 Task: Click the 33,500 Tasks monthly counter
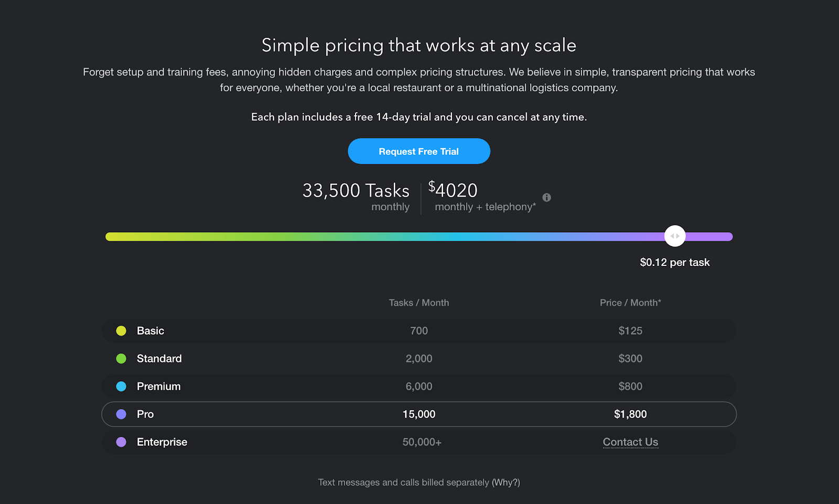coord(356,191)
